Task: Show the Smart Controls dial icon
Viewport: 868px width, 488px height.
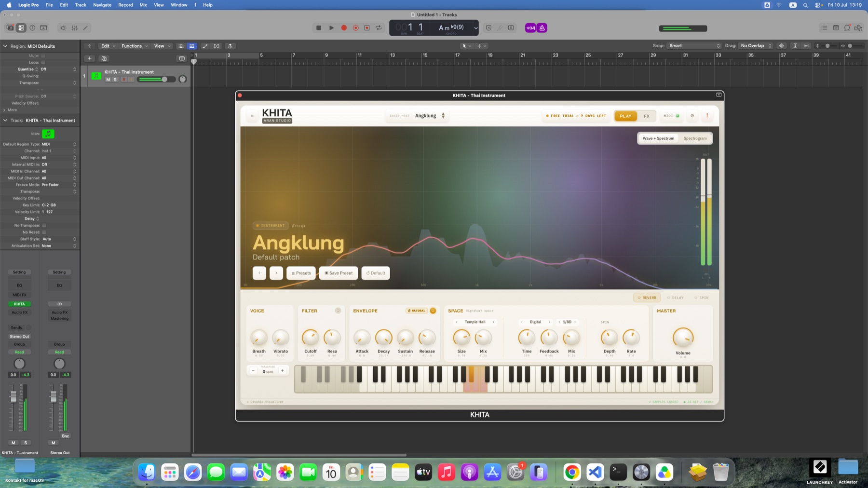Action: pyautogui.click(x=63, y=28)
